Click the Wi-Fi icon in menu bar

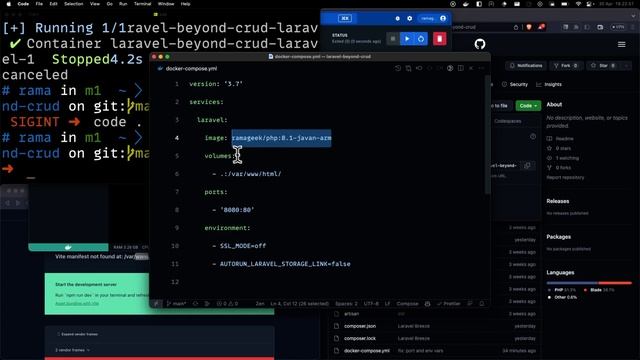[578, 4]
